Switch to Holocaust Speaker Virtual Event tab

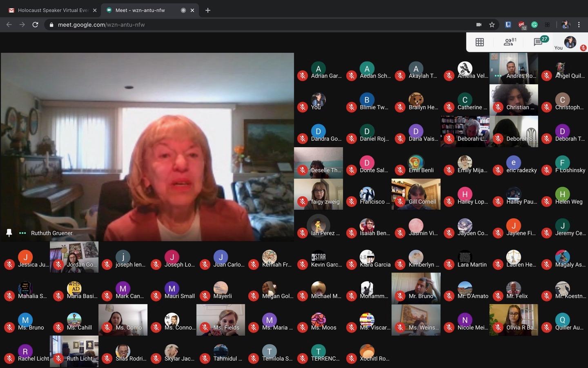tap(52, 10)
